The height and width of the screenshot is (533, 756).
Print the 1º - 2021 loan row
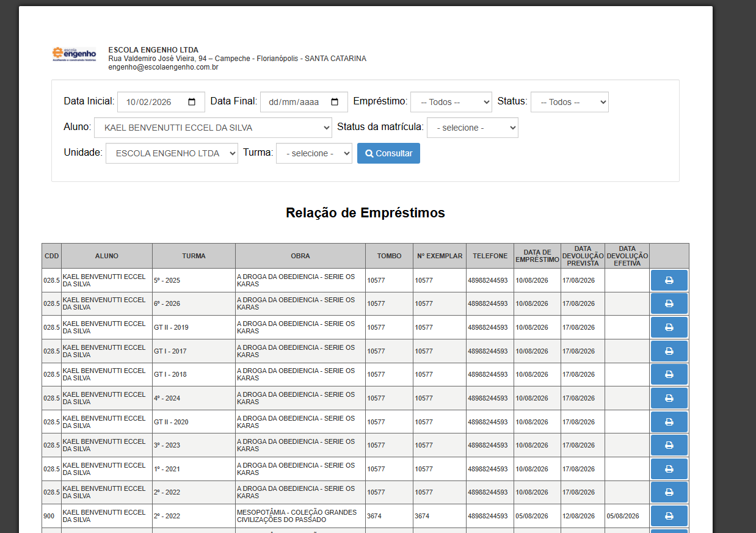669,469
